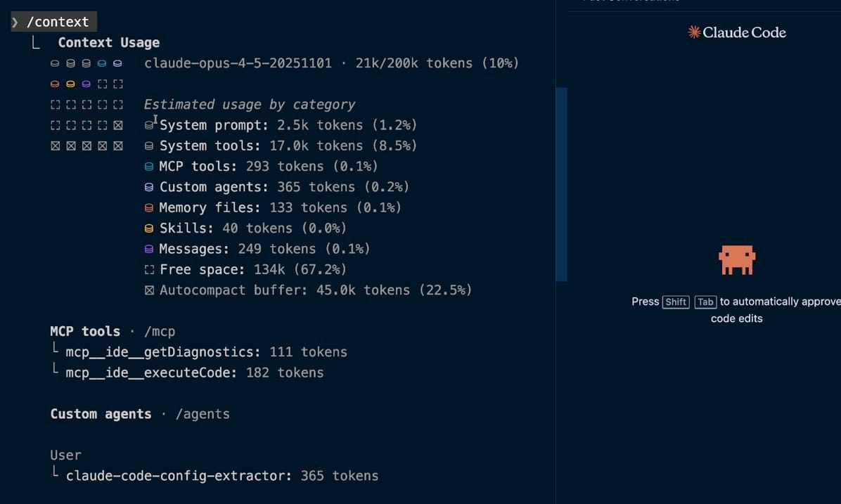This screenshot has width=841, height=504.
Task: Click the prompt chevron before /context
Action: (x=15, y=22)
